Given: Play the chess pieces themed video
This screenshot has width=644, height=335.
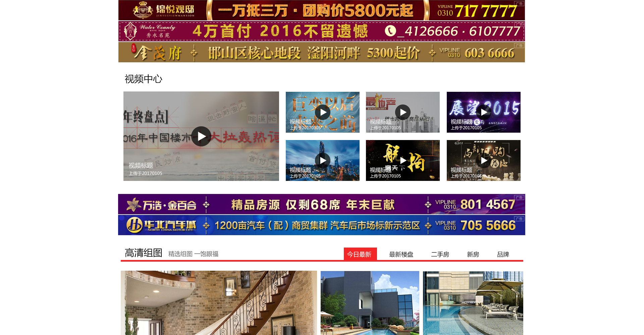Looking at the screenshot, I should [483, 160].
